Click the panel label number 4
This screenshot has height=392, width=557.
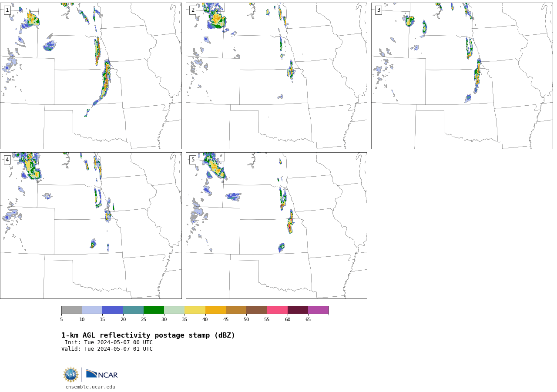tap(7, 160)
